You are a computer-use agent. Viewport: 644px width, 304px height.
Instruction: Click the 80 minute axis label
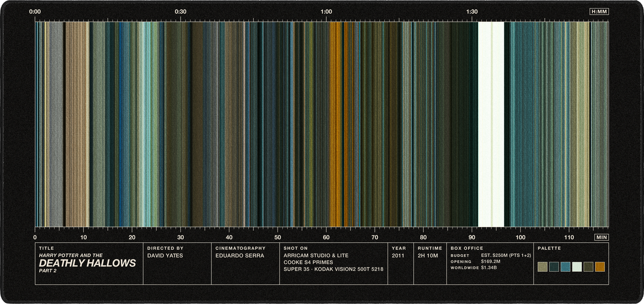pyautogui.click(x=423, y=237)
